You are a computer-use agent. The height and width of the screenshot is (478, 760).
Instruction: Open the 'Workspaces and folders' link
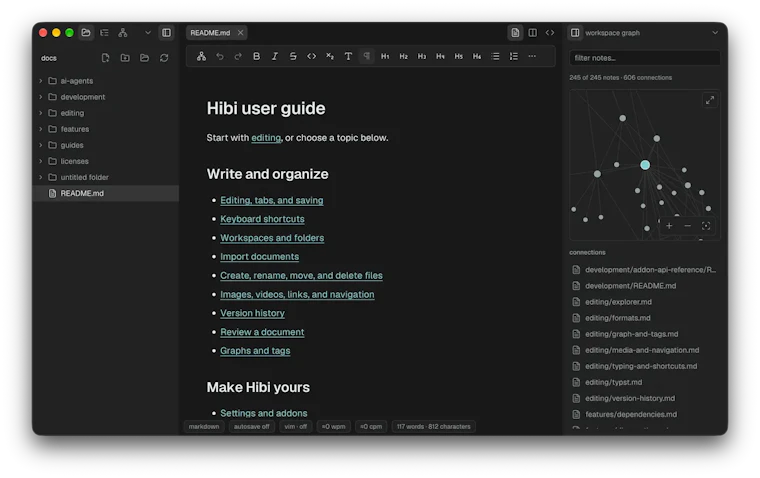tap(272, 238)
